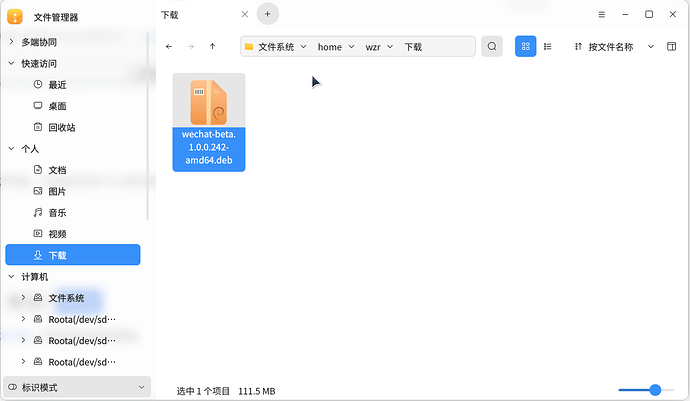Adjust the icon size slider handle
Viewport: 690px width, 401px height.
point(655,390)
